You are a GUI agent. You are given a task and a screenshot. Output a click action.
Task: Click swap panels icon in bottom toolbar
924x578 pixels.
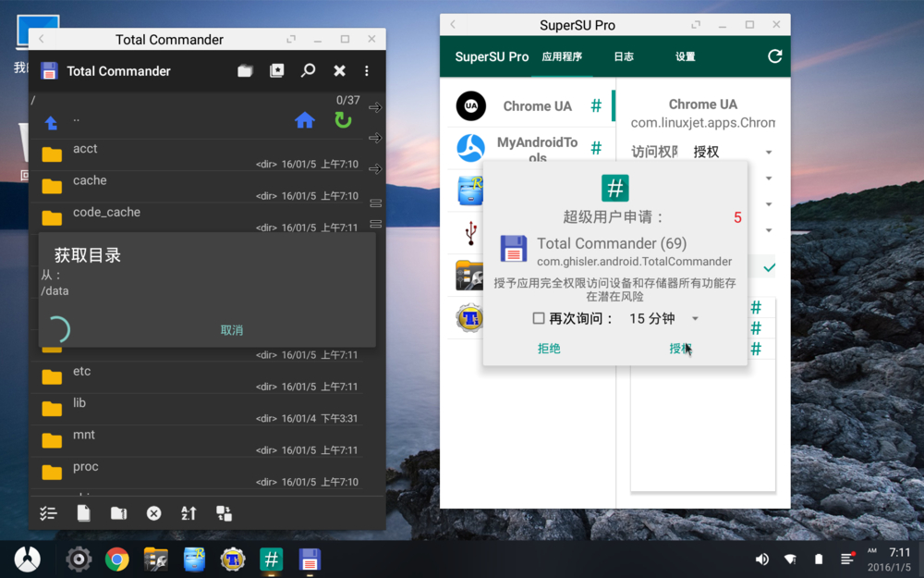coord(224,513)
